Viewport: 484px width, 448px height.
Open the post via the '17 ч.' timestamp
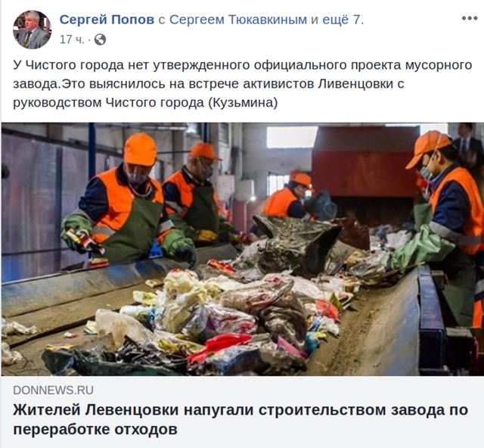(72, 39)
